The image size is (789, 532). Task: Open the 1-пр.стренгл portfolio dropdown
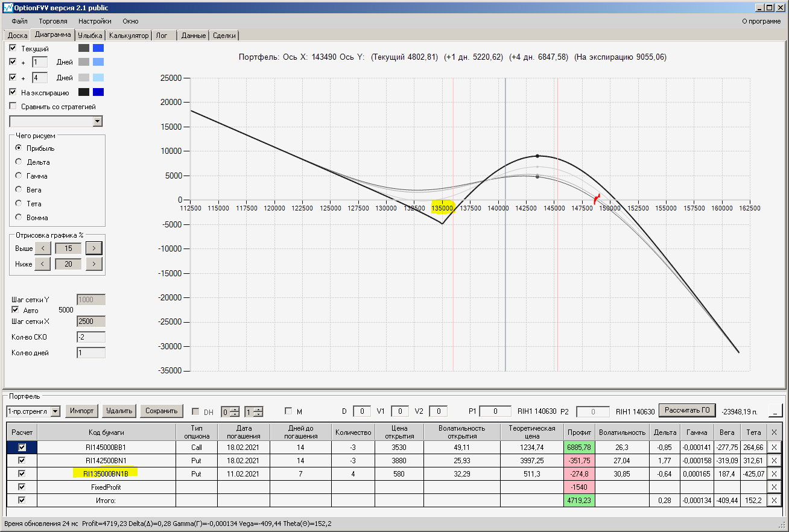(55, 411)
